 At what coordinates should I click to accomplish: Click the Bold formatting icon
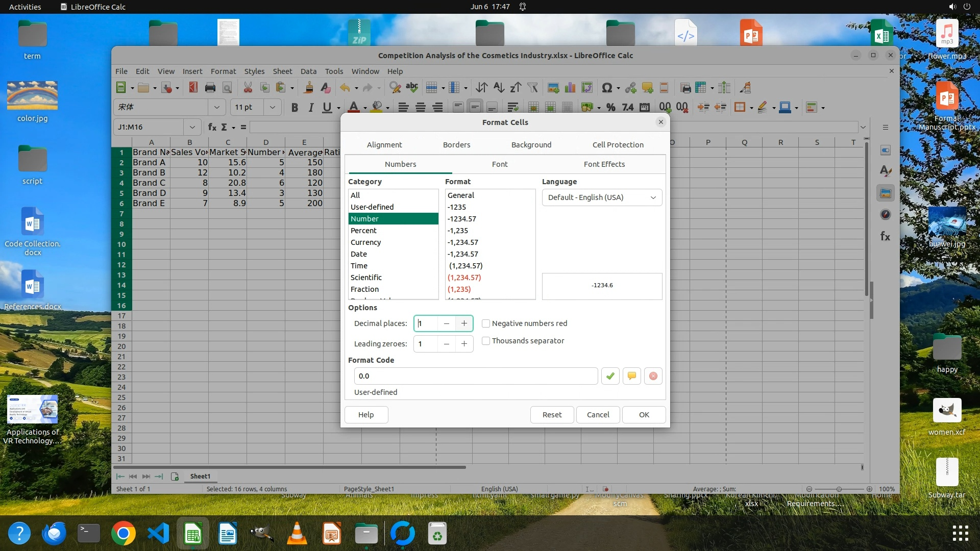coord(295,107)
